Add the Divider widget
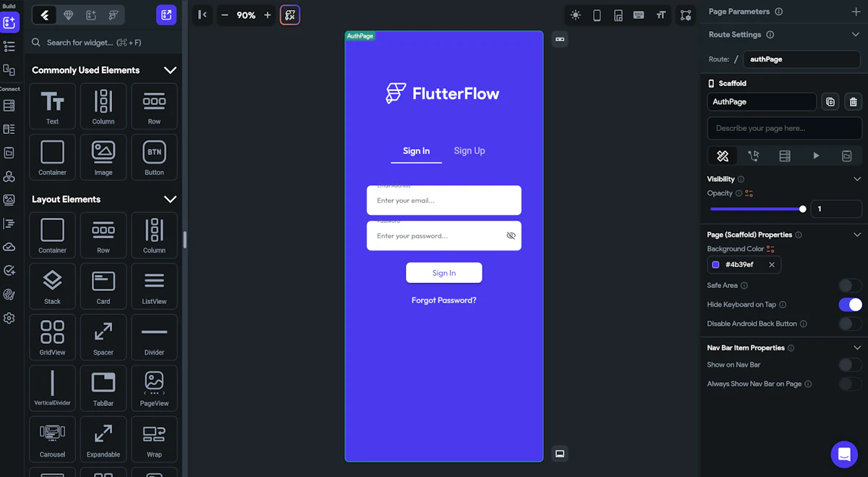This screenshot has width=868, height=477. 154,336
